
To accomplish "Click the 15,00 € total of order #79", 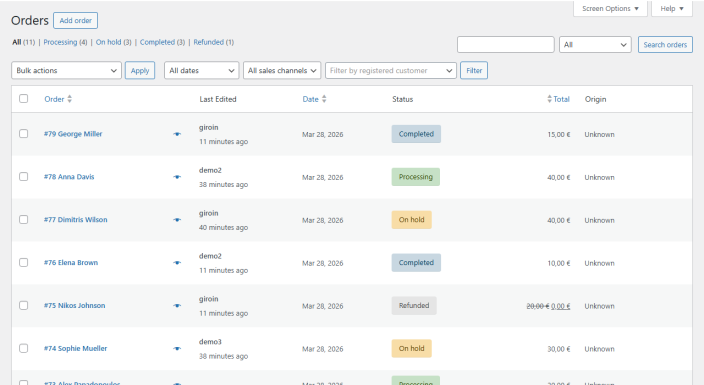I will pyautogui.click(x=559, y=134).
